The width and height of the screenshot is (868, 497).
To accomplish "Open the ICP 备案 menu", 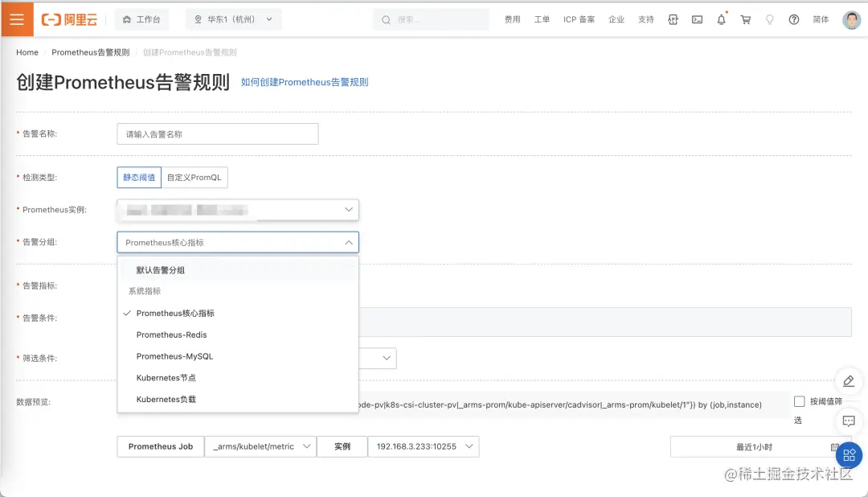I will (x=579, y=19).
